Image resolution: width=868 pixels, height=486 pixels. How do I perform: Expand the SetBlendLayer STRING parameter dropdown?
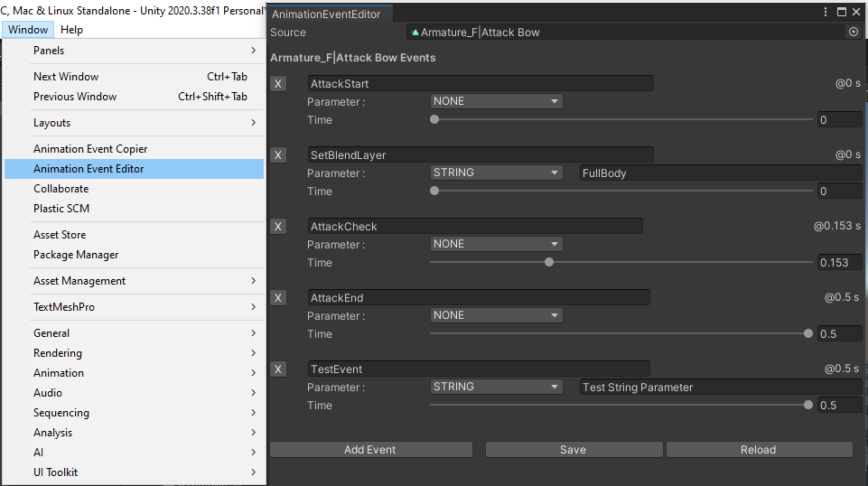(x=496, y=173)
